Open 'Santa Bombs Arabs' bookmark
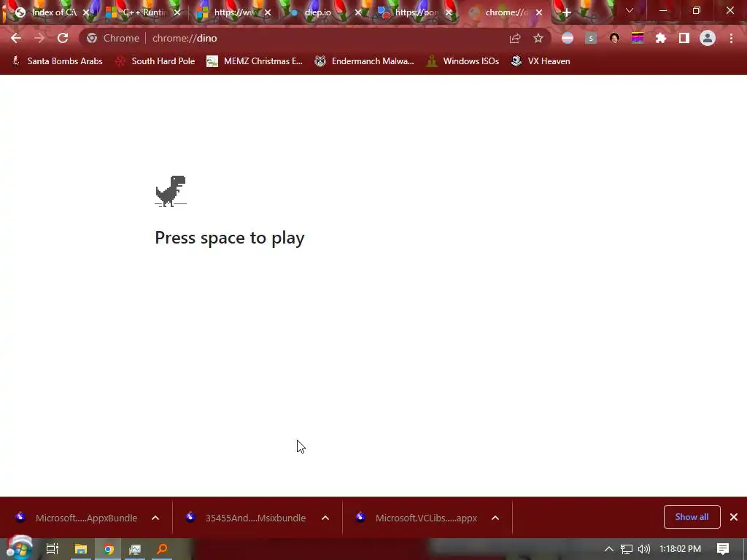The image size is (747, 560). tap(57, 61)
